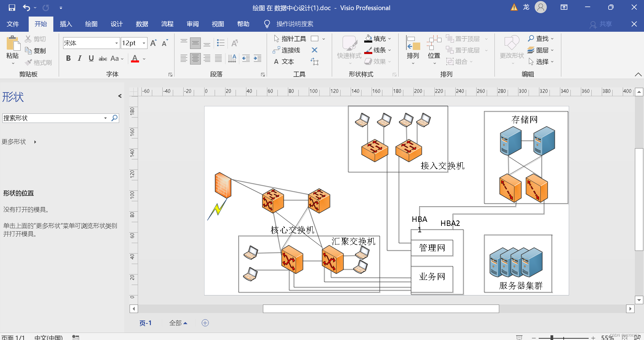
Task: Toggle Bold formatting
Action: 69,58
